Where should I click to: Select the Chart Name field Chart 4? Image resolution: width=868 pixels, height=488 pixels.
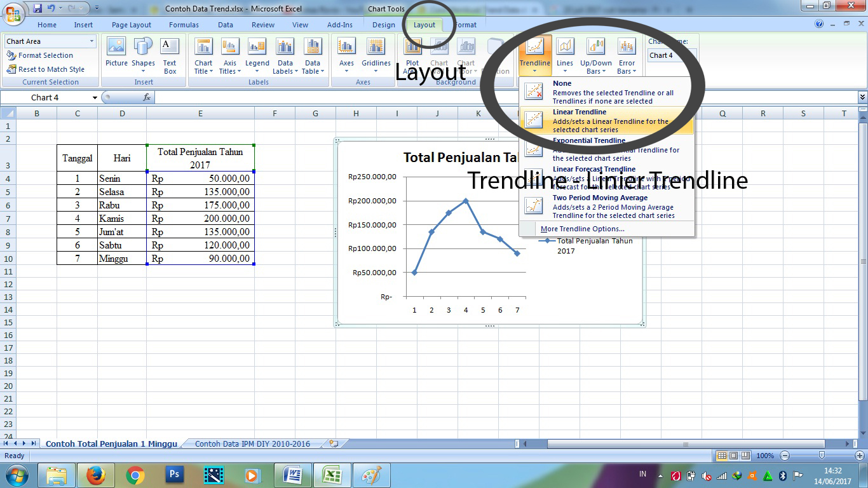coord(672,55)
